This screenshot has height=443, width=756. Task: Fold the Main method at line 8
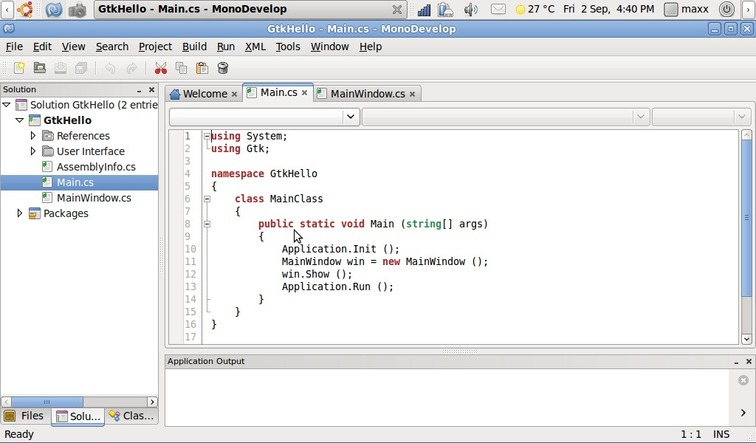coord(207,224)
